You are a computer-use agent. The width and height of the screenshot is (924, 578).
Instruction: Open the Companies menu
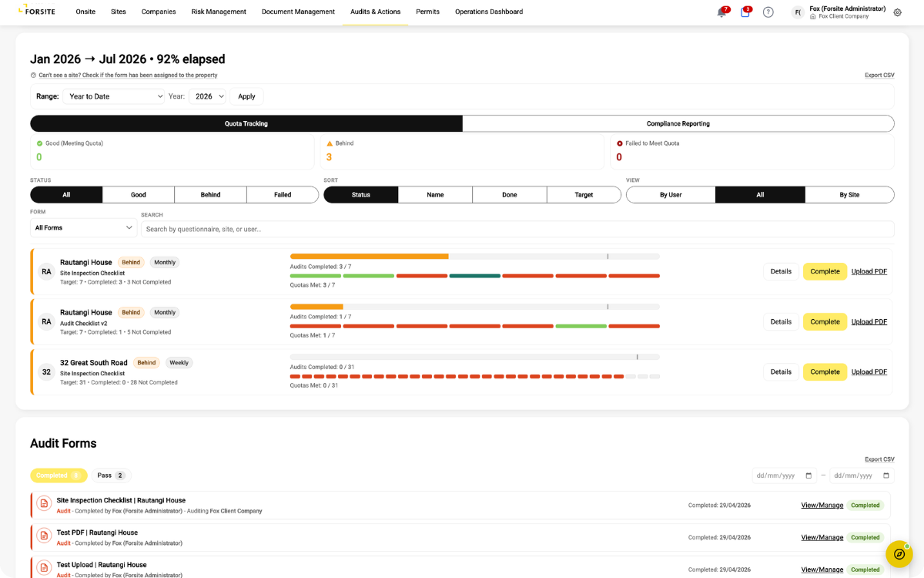coord(159,12)
